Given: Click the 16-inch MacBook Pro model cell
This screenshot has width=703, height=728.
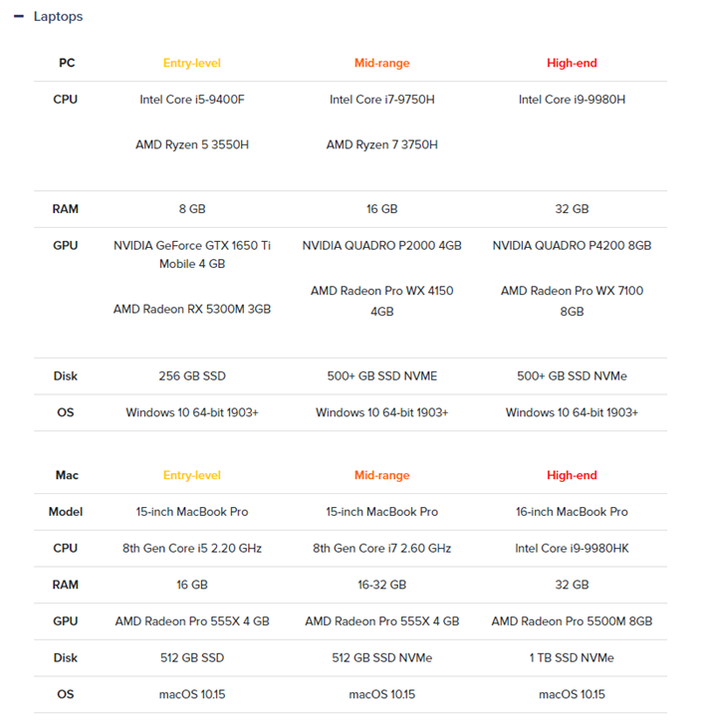Looking at the screenshot, I should click(572, 512).
